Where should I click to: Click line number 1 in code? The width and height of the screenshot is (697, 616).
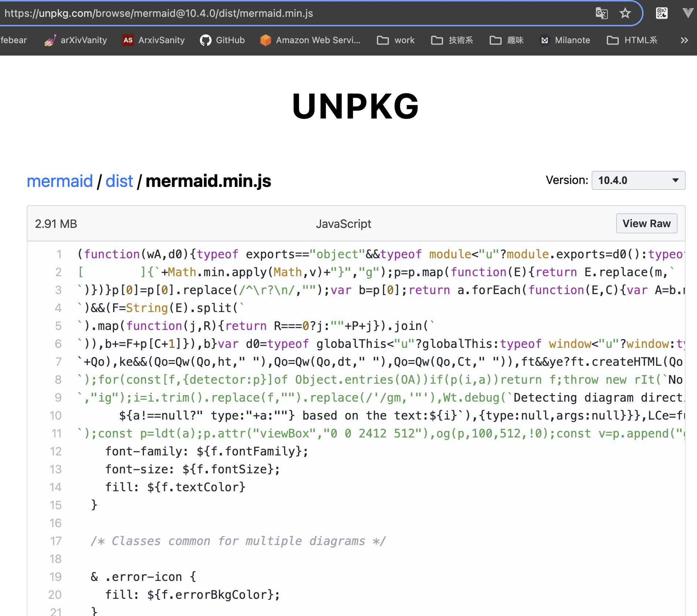pyautogui.click(x=59, y=254)
